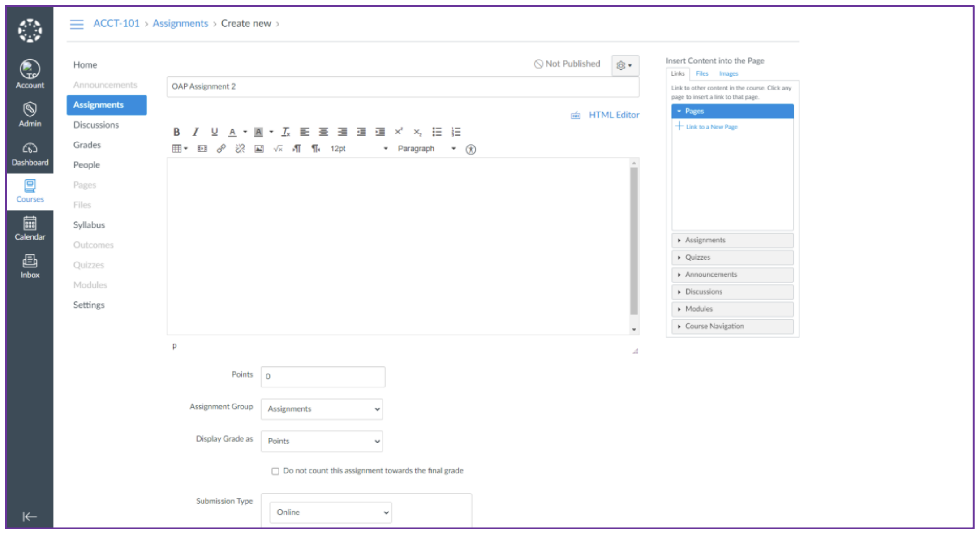The height and width of the screenshot is (533, 980).
Task: Align text left
Action: [x=304, y=132]
